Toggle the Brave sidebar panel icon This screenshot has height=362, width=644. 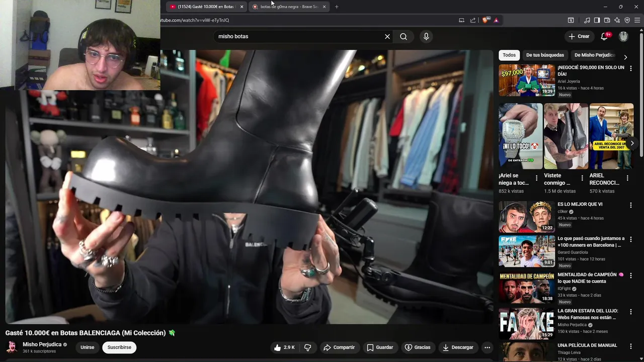[x=597, y=20]
